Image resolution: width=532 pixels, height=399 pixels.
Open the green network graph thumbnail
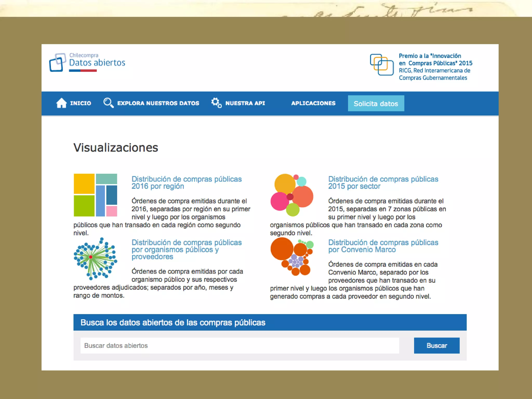coord(95,259)
